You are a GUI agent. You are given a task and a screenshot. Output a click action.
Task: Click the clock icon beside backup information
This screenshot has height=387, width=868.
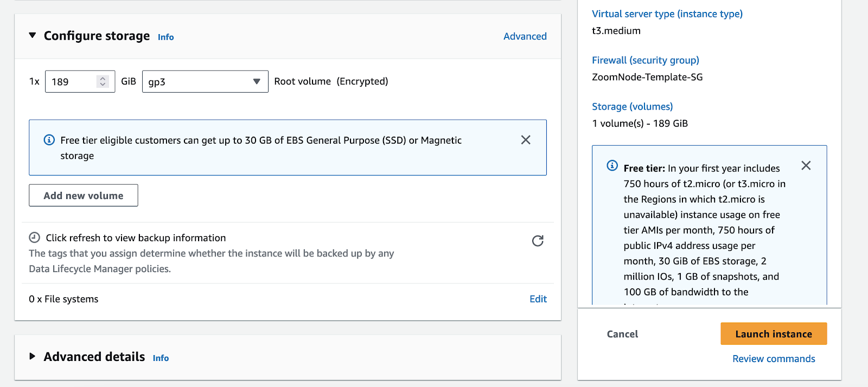tap(34, 237)
